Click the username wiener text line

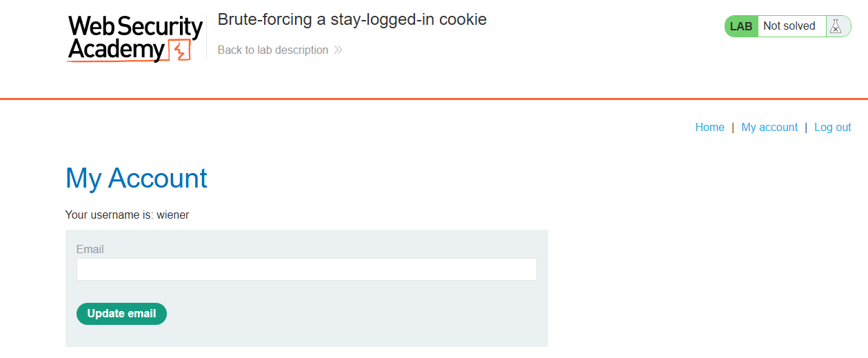tap(127, 215)
